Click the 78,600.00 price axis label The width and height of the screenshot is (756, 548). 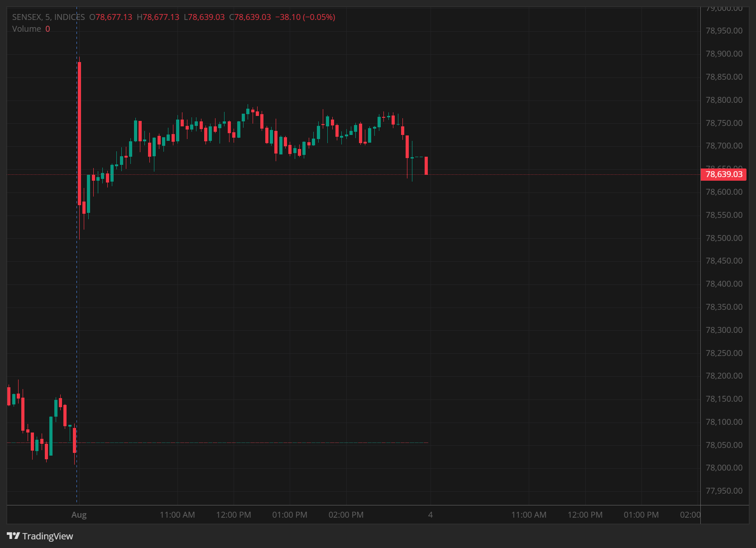(x=724, y=192)
